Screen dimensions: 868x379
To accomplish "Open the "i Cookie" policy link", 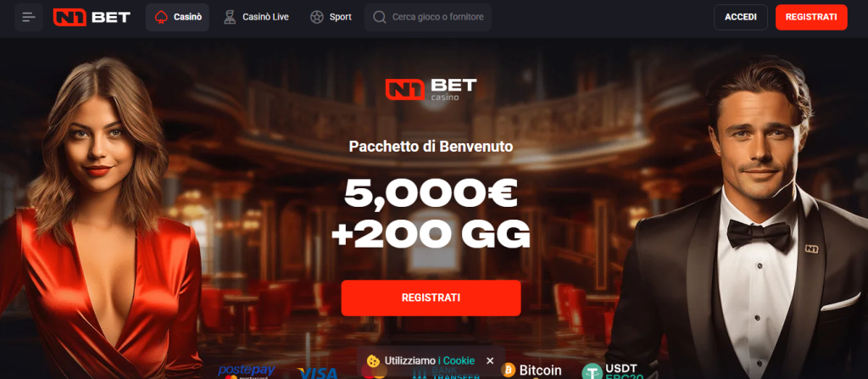I will point(456,361).
